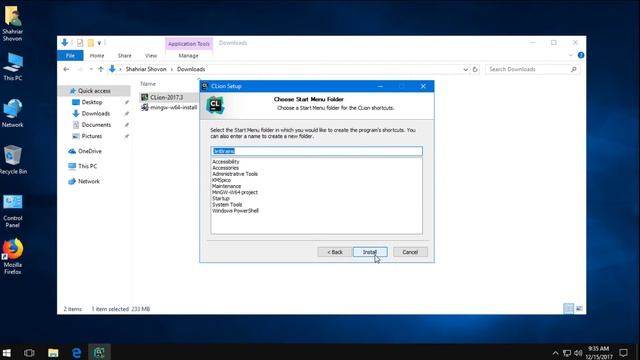640x360 pixels.
Task: Select Windows PowerShell in the folder list
Action: pos(235,211)
